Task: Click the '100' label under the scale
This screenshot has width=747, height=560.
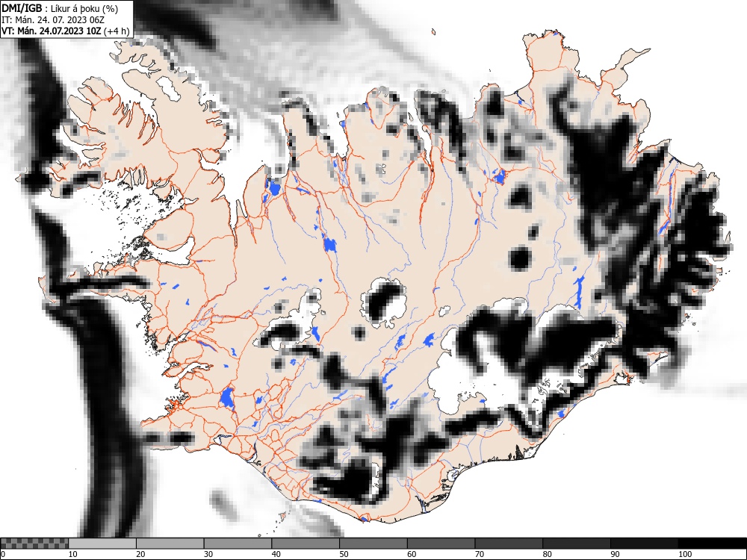Action: 684,554
